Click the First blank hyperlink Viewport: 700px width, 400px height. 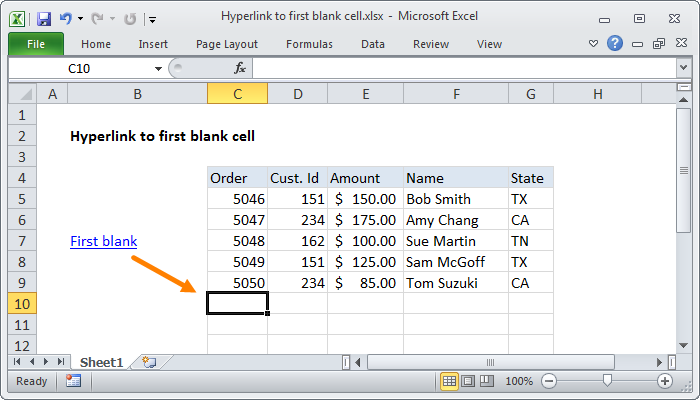point(103,241)
